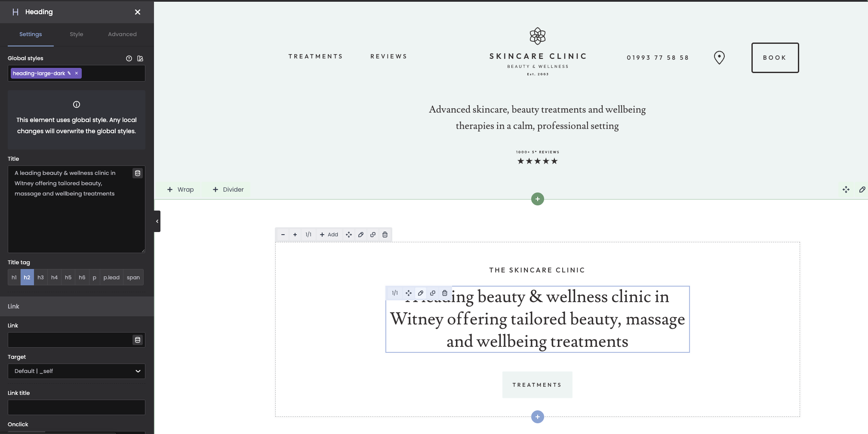The image size is (868, 434).
Task: Collapse the left settings panel
Action: pos(157,221)
